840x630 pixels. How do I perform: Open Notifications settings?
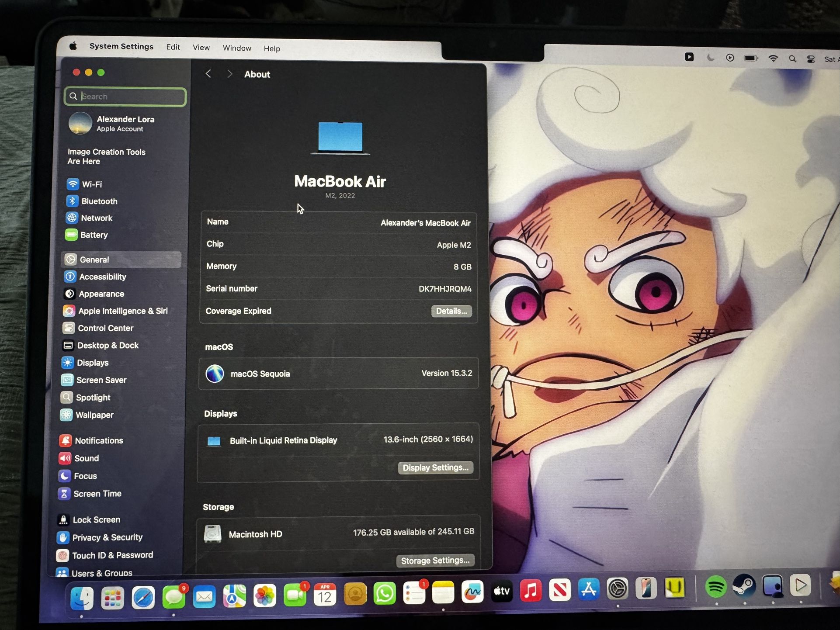pyautogui.click(x=91, y=441)
